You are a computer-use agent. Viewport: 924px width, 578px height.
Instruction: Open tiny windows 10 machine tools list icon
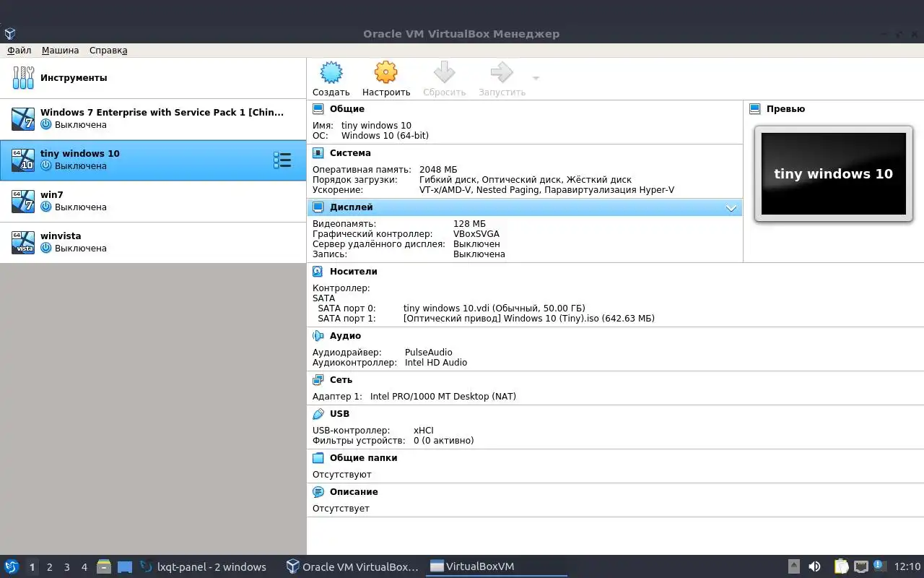point(282,160)
